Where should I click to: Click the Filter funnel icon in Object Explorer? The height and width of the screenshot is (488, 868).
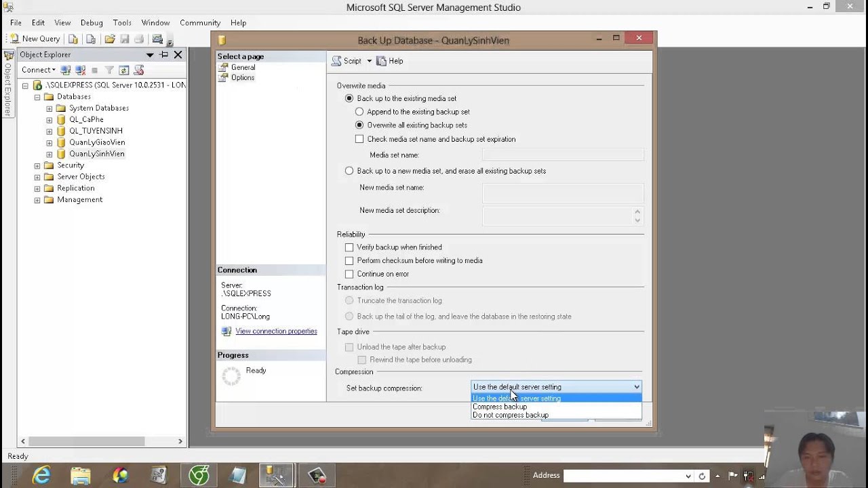tap(109, 70)
